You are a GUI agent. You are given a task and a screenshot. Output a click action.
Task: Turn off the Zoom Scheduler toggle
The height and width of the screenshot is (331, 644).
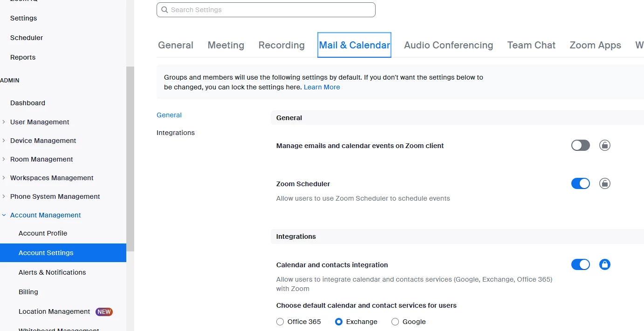[x=581, y=183]
